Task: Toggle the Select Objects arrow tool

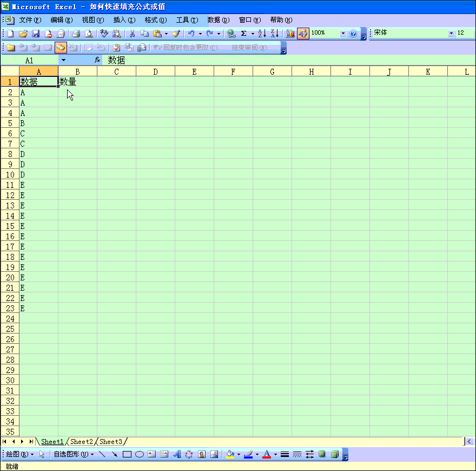Action: 42,454
